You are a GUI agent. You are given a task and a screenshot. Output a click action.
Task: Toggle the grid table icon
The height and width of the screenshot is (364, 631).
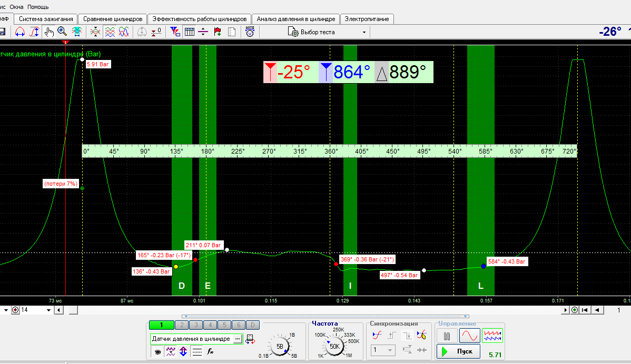pyautogui.click(x=190, y=32)
